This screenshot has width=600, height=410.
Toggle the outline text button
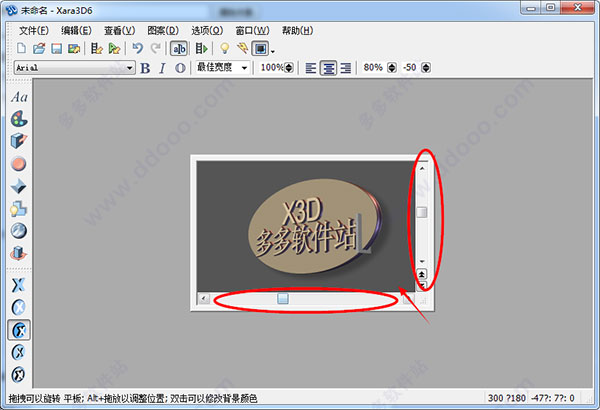[180, 68]
